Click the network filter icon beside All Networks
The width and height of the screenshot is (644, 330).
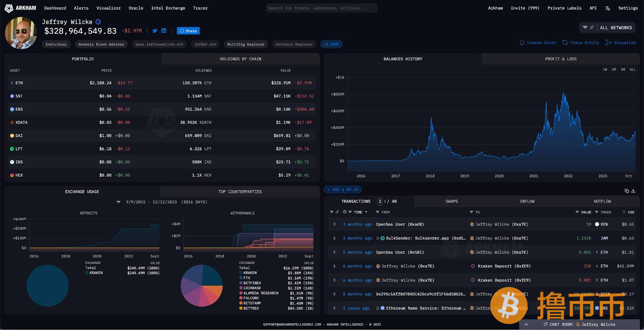(585, 27)
